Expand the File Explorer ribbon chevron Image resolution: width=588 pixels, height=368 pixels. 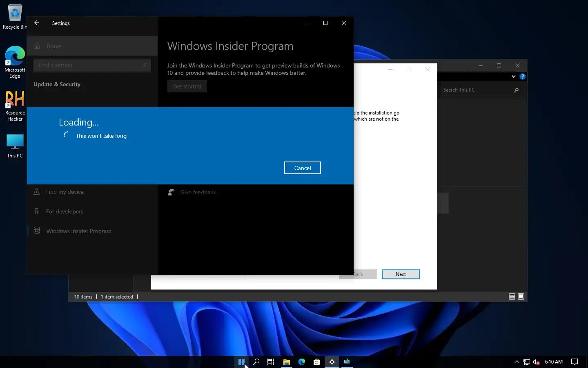point(514,76)
